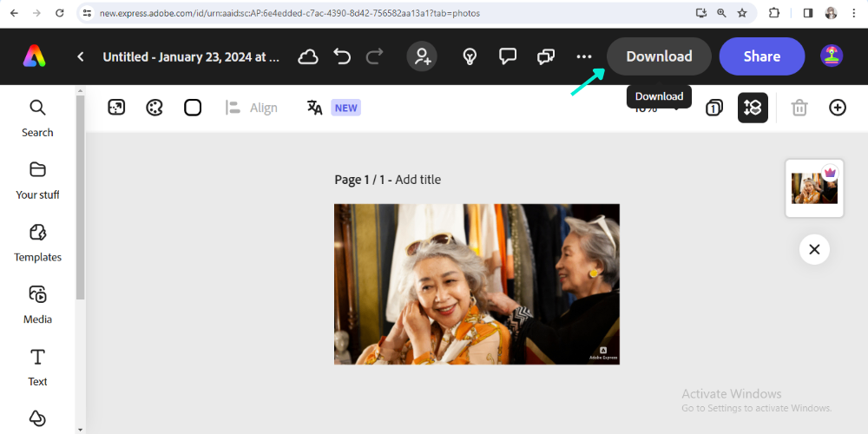
Task: Click the sidebar scrollbar up arrow
Action: (x=80, y=90)
